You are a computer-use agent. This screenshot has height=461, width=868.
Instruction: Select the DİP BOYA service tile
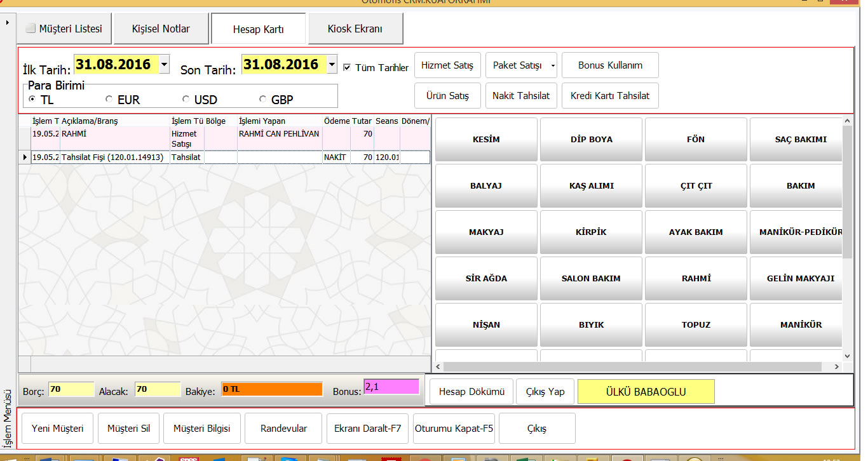591,139
